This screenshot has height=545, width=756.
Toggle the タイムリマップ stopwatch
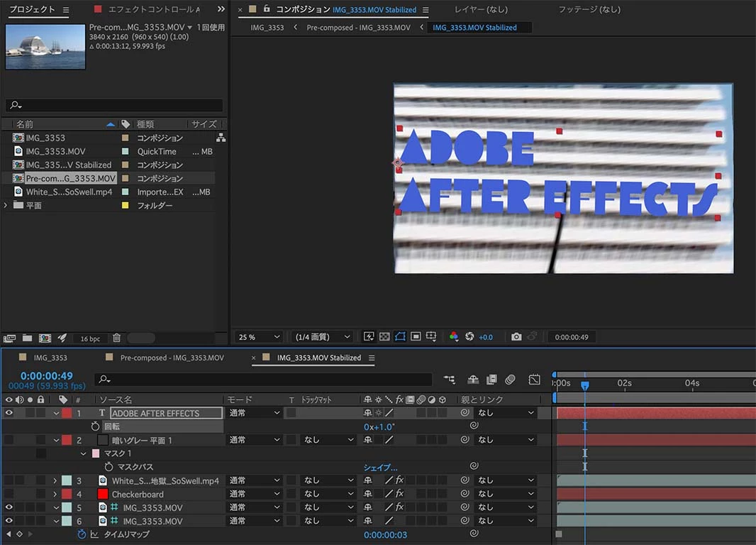[82, 534]
